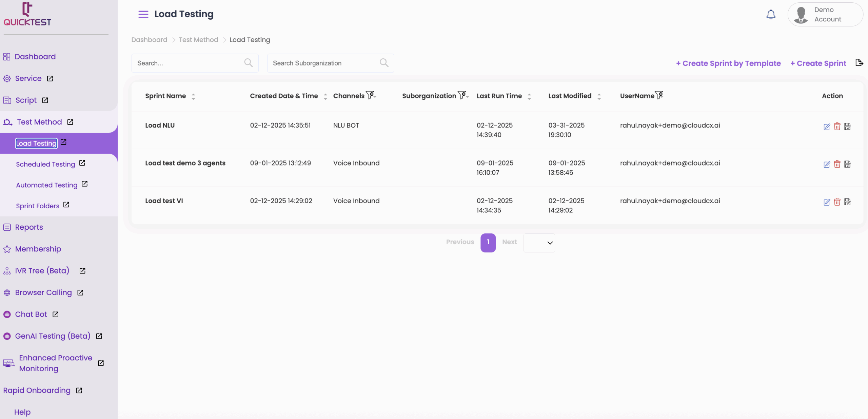
Task: Click magnifier icon in Search Suborganization box
Action: (x=384, y=63)
